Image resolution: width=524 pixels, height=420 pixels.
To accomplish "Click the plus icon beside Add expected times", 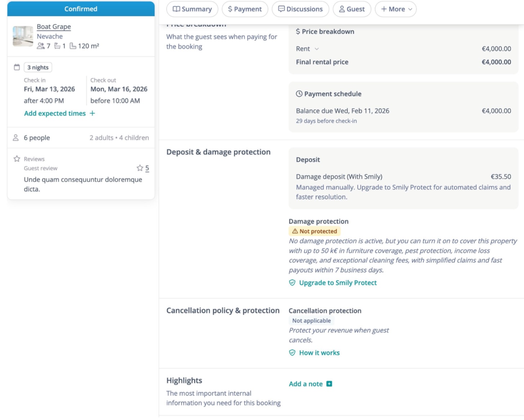I will coord(92,113).
